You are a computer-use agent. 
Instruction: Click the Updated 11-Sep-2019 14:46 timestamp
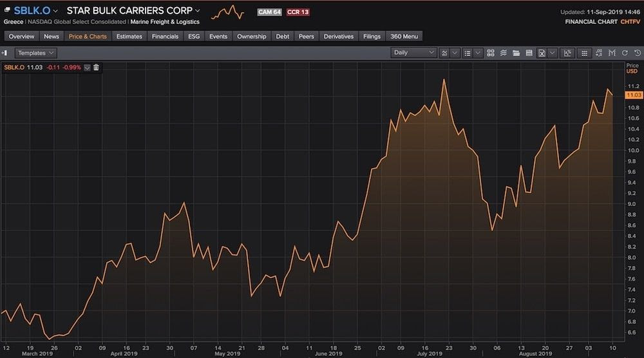click(x=600, y=12)
